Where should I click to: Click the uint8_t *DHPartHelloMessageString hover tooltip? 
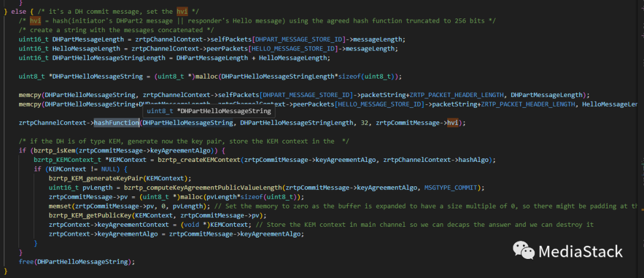tap(208, 111)
